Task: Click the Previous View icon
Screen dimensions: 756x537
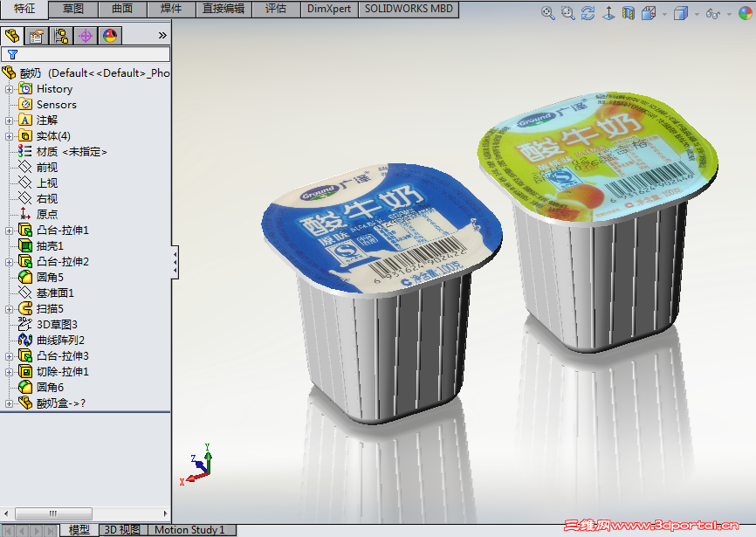Action: tap(588, 13)
